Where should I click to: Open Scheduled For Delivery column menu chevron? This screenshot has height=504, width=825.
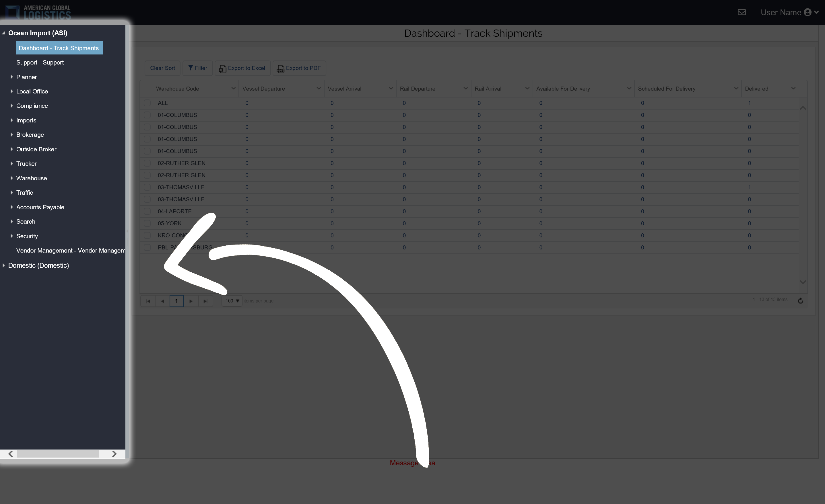736,89
